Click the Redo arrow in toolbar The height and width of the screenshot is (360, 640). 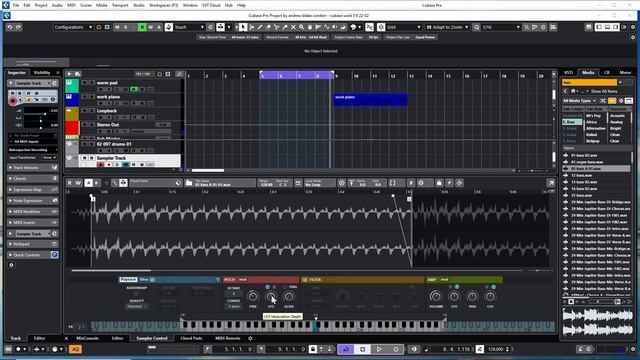pos(18,27)
